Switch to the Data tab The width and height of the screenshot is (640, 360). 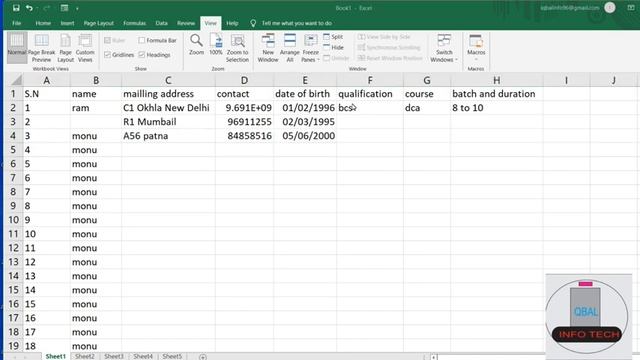coord(161,23)
